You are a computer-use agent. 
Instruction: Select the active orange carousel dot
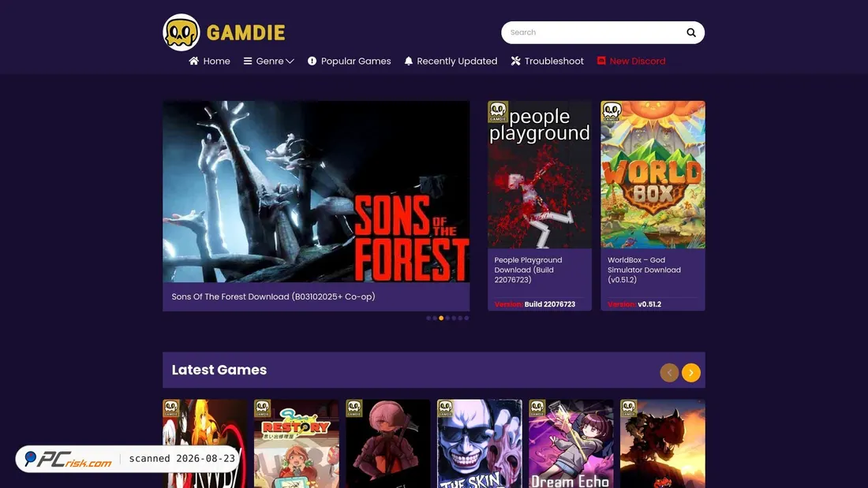click(441, 319)
